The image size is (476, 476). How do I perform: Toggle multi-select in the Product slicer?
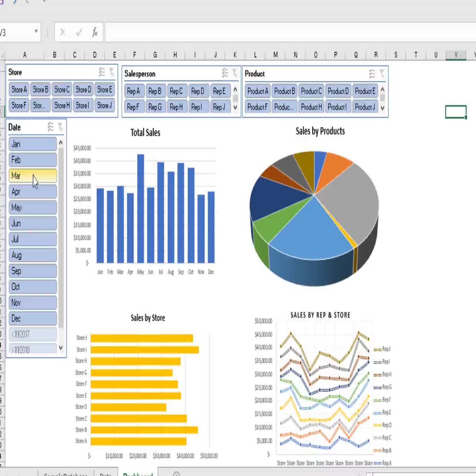(372, 73)
